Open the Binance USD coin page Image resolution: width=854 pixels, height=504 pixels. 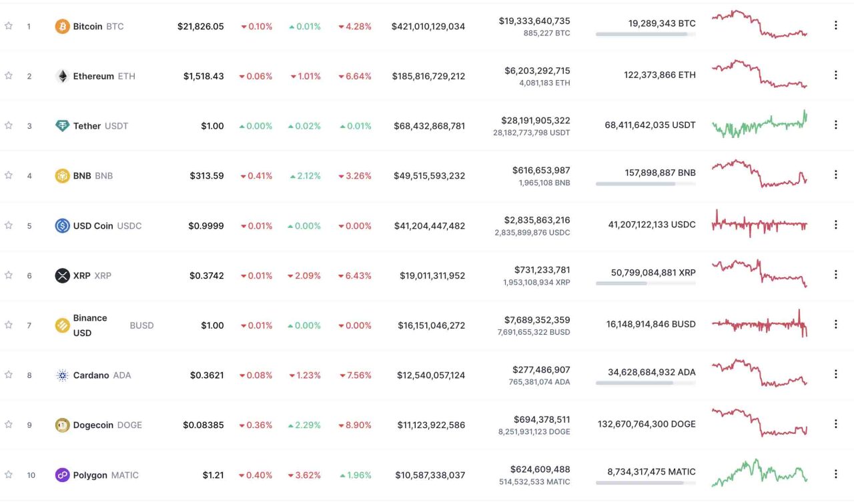tap(90, 325)
